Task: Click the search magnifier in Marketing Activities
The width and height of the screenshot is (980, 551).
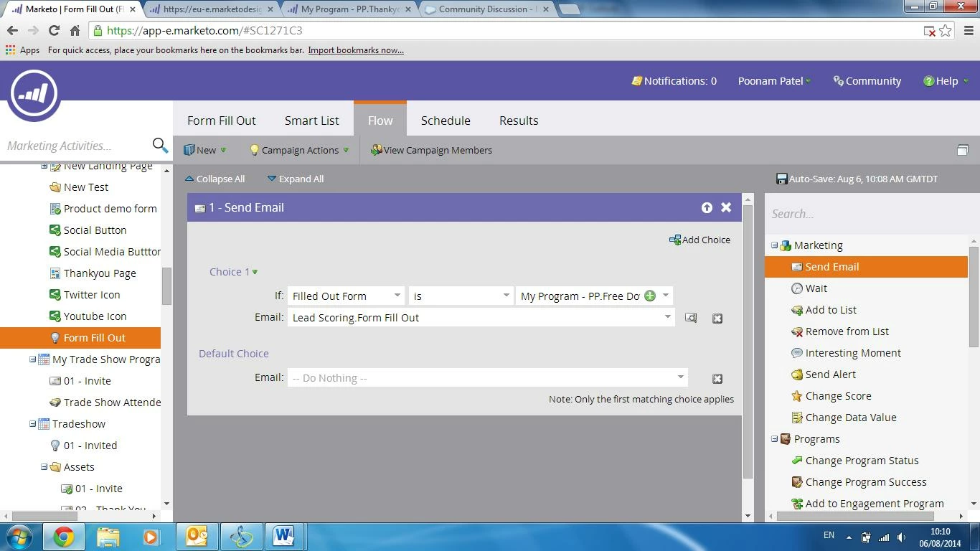Action: [x=160, y=146]
